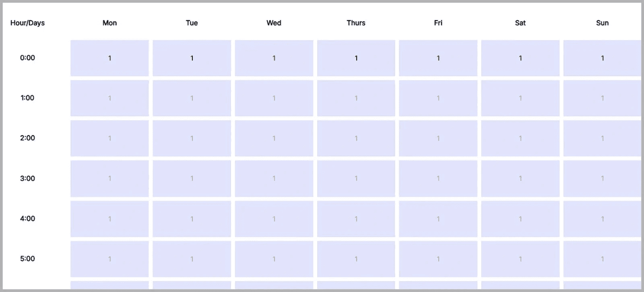
Task: Select the Sat 0:00 cell
Action: coord(520,58)
